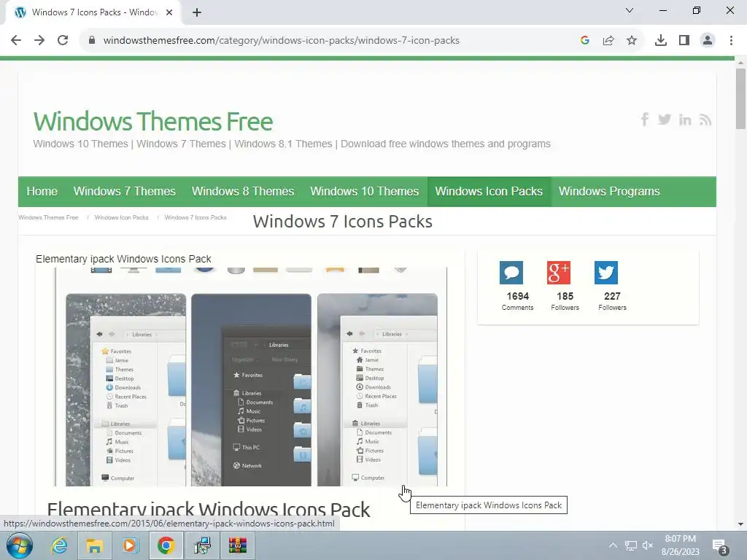Open a new tab with the plus button
Image resolution: width=747 pixels, height=560 pixels.
pyautogui.click(x=197, y=12)
